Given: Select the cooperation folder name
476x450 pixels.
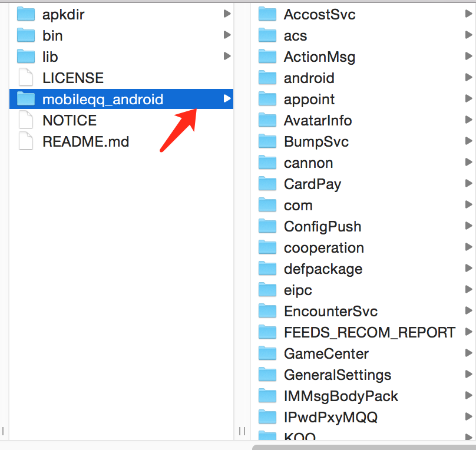Looking at the screenshot, I should coord(324,248).
